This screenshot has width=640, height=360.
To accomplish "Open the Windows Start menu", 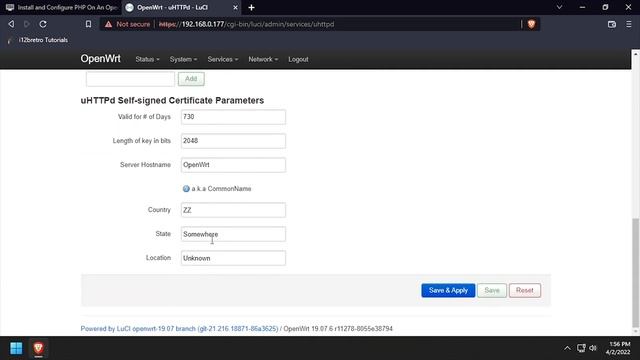I will (x=16, y=348).
